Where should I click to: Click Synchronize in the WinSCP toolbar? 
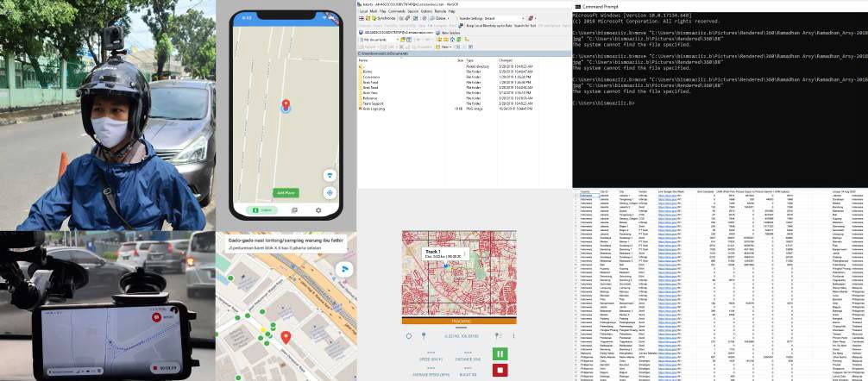pos(387,17)
